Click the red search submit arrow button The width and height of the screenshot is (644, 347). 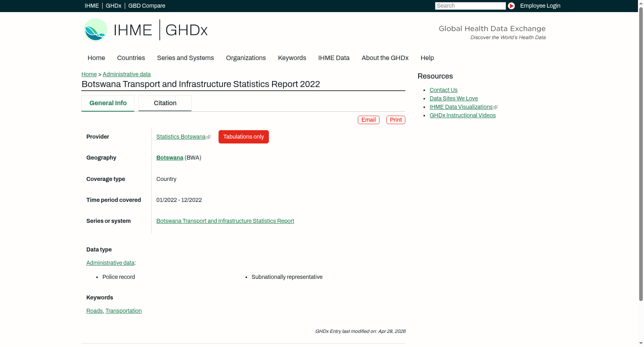tap(511, 6)
